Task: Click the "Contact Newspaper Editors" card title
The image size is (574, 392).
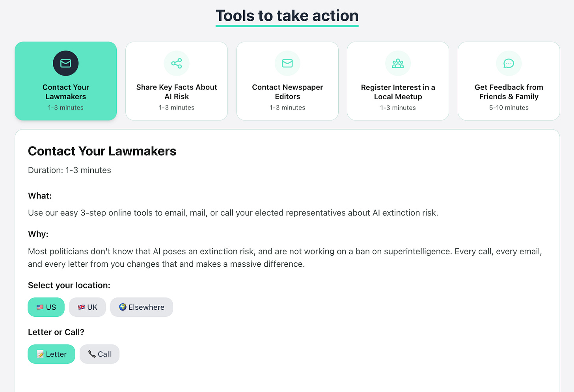Action: (x=287, y=92)
